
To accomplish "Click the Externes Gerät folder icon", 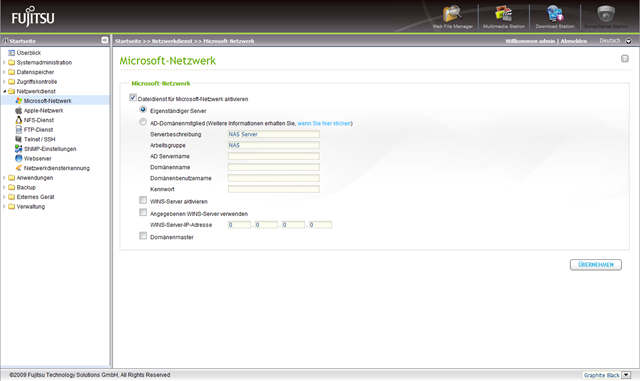I will (x=11, y=197).
